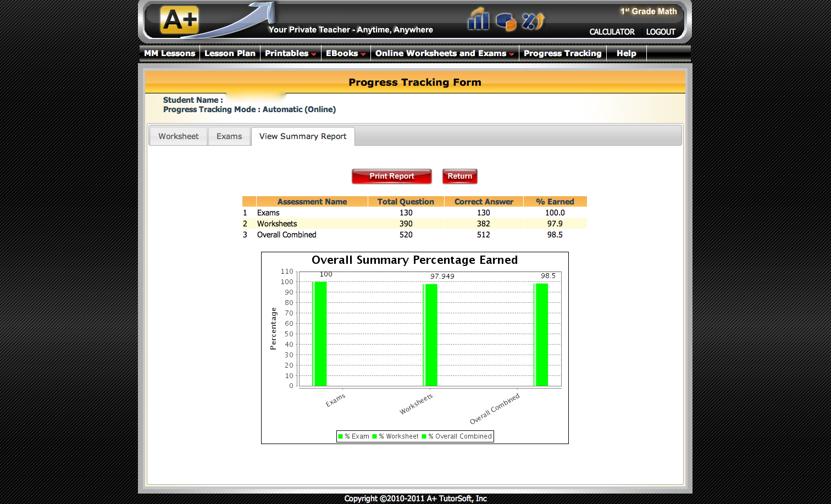Click the pie chart icon in the header
The height and width of the screenshot is (504, 831).
(x=505, y=21)
